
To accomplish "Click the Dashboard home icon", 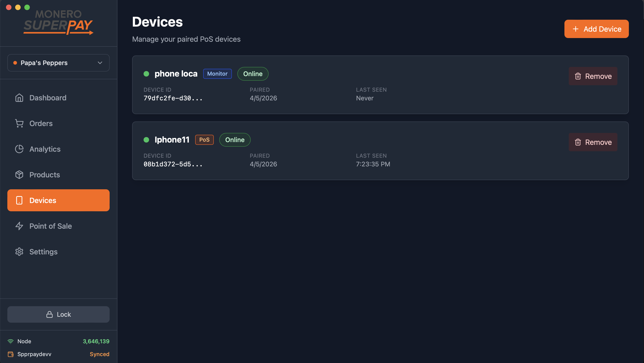I will [19, 98].
